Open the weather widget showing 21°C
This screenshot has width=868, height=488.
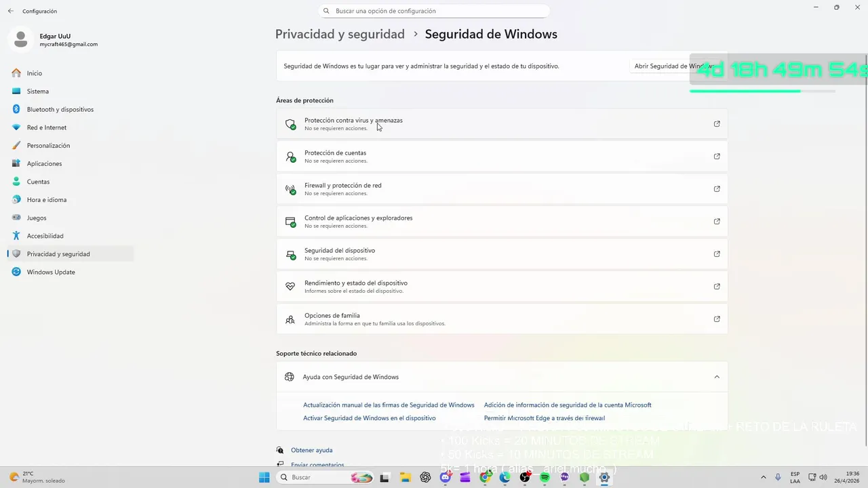pos(37,477)
